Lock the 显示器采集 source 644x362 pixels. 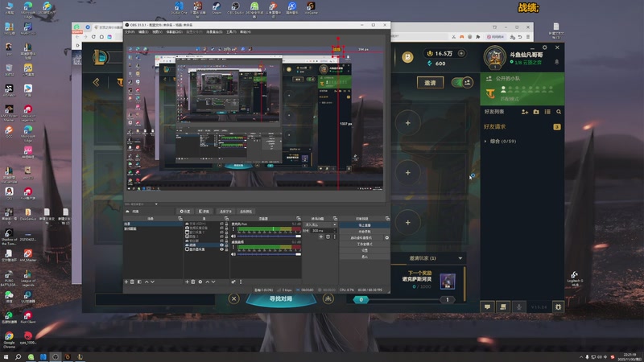(x=226, y=249)
